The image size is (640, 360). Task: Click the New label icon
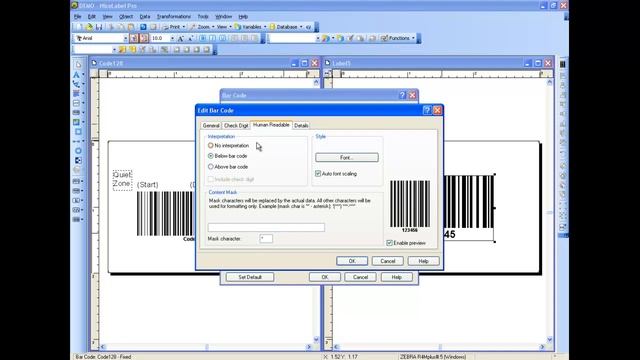pos(80,27)
